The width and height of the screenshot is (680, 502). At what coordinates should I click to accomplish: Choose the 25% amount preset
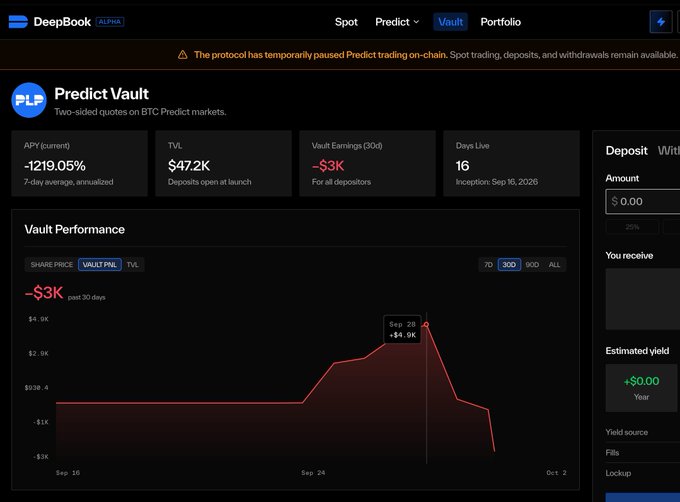tap(632, 227)
